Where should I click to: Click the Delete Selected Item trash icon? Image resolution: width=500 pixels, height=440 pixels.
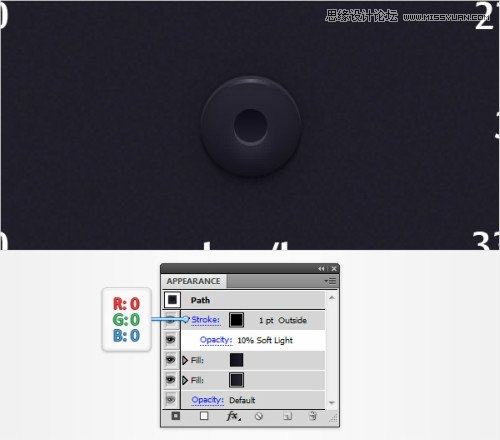313,416
